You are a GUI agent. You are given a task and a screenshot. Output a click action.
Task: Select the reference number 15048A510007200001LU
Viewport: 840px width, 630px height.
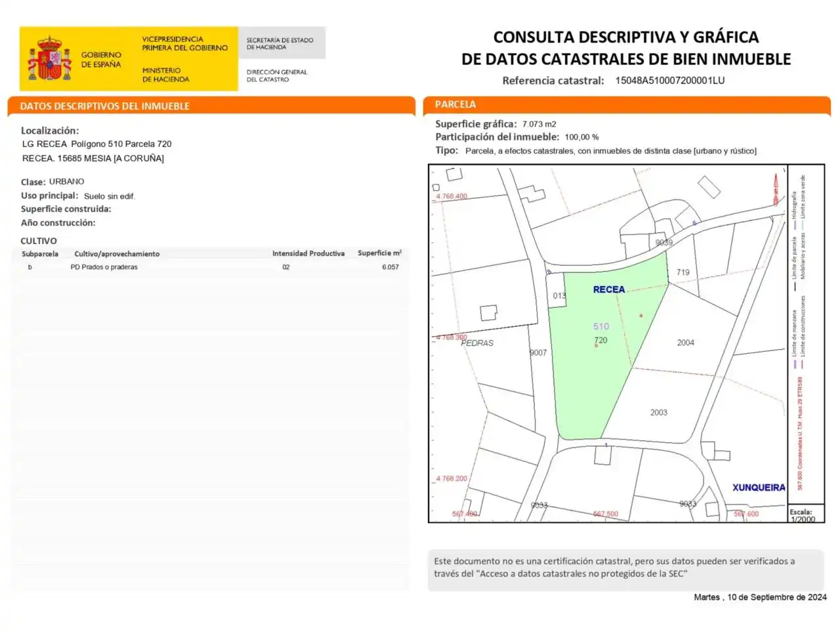coord(670,81)
